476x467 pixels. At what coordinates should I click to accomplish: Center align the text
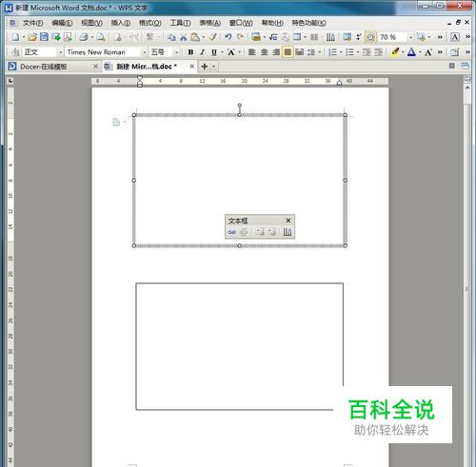264,52
